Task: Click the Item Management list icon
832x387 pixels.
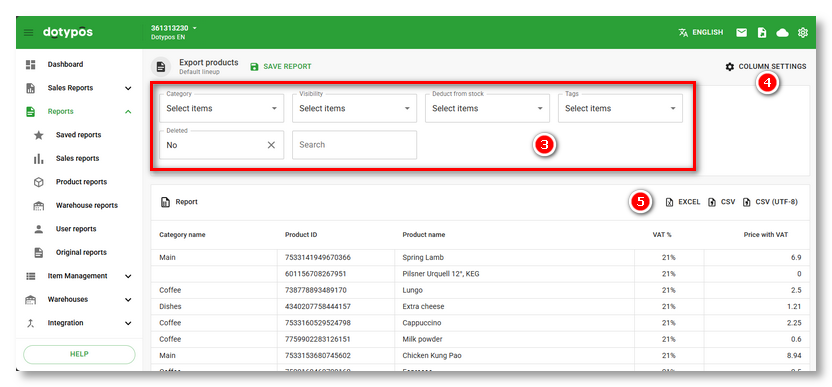Action: (x=30, y=276)
